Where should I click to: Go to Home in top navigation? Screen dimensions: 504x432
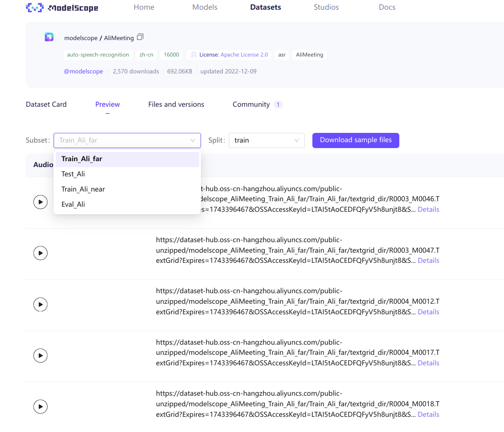click(144, 7)
